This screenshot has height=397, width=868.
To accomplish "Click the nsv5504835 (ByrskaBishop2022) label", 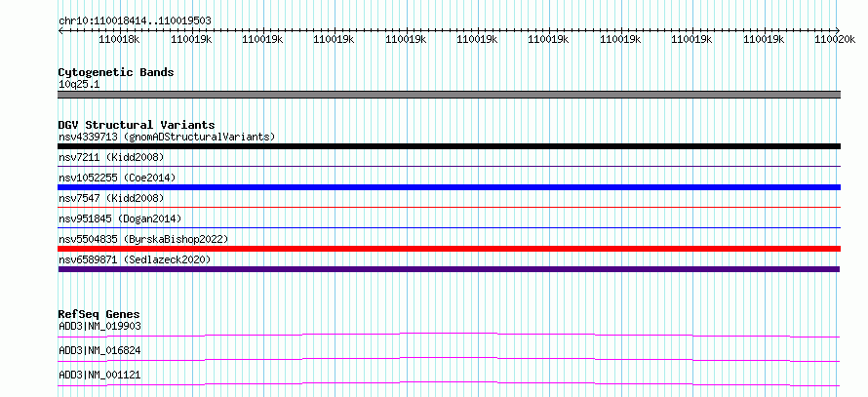I will click(x=143, y=239).
